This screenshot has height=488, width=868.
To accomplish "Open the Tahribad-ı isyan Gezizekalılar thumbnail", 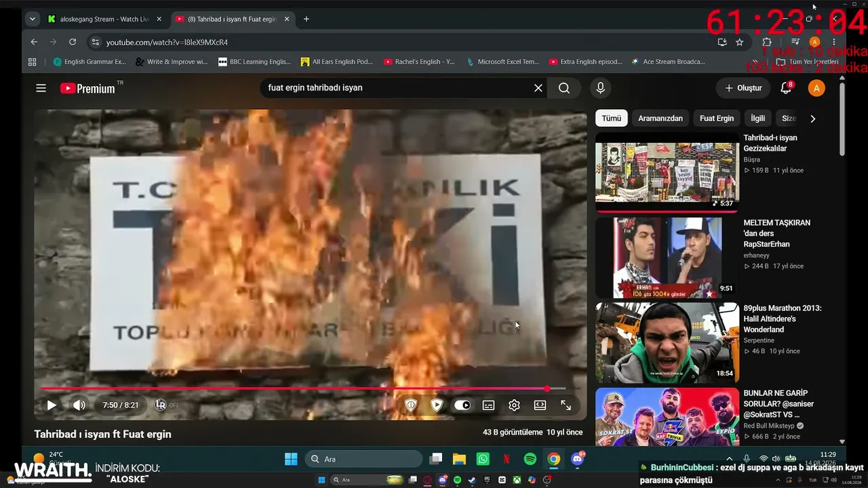I will click(x=667, y=172).
